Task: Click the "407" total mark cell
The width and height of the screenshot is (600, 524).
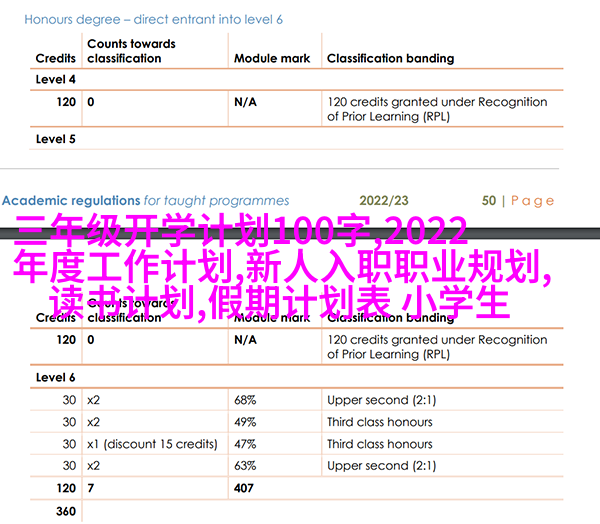Action: [x=245, y=488]
